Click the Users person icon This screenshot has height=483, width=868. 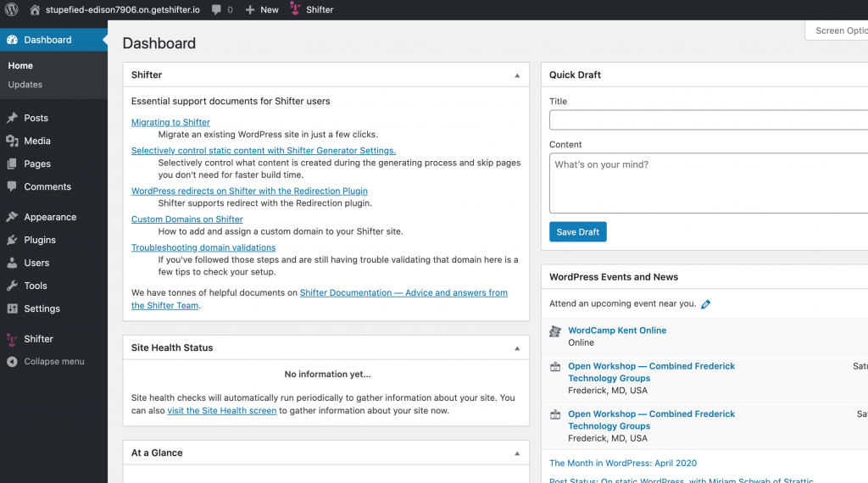click(x=12, y=263)
